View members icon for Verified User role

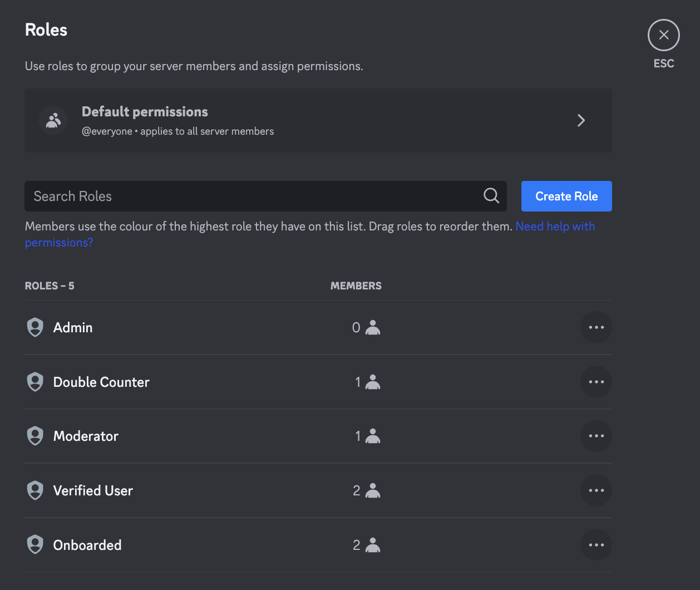[x=373, y=490]
